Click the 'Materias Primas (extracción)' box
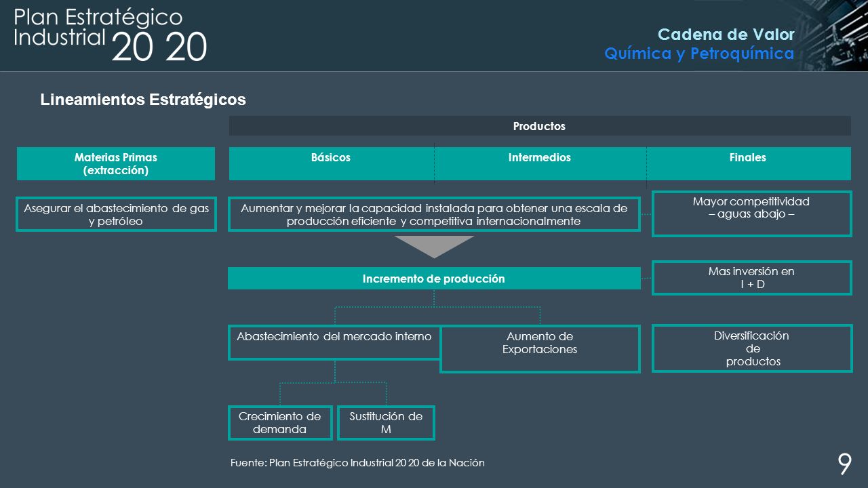This screenshot has width=868, height=488. [116, 164]
